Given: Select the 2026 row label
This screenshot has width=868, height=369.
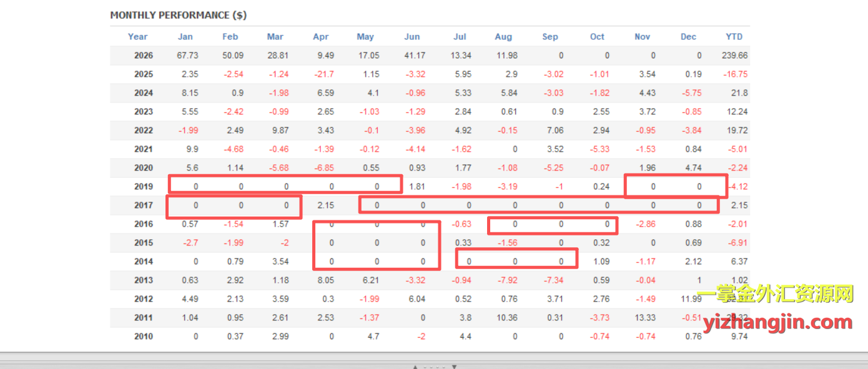Looking at the screenshot, I should click(144, 55).
